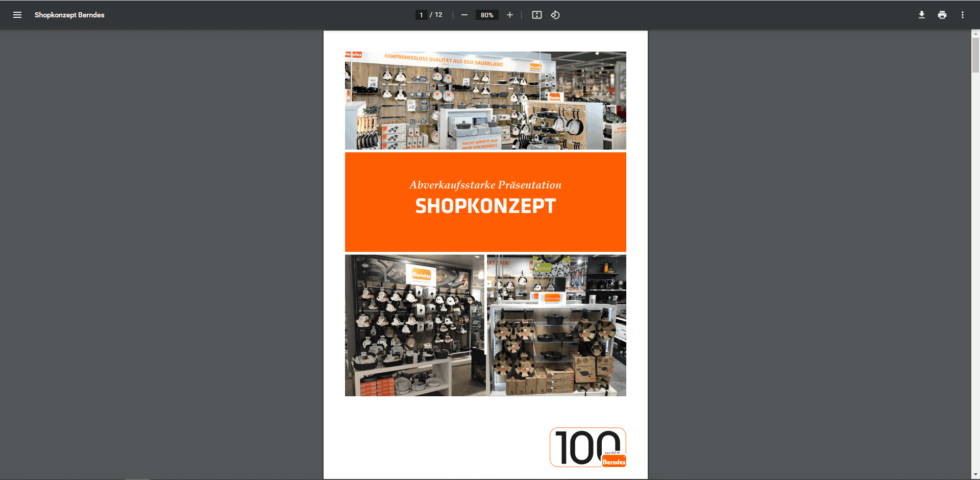
Task: Rotate the document counterclockwise
Action: pyautogui.click(x=555, y=15)
